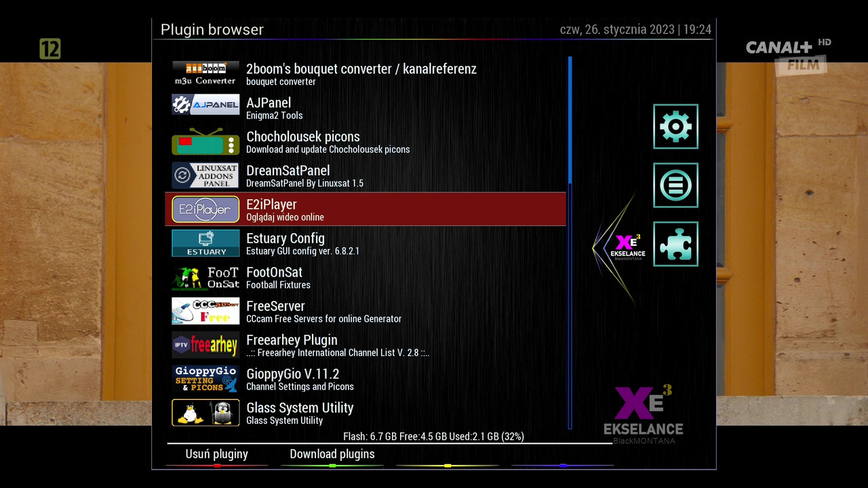
Task: Open the gear settings icon on the right
Action: coord(675,127)
